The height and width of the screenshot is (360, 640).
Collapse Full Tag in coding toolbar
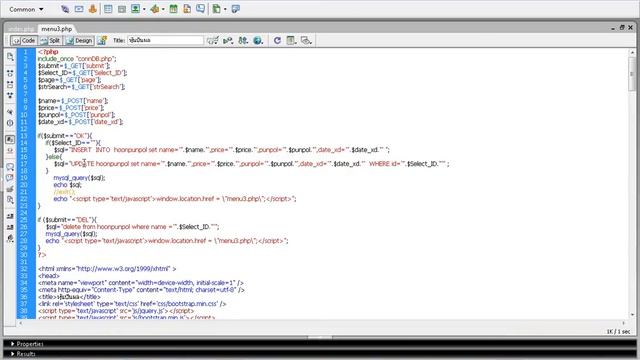point(10,73)
